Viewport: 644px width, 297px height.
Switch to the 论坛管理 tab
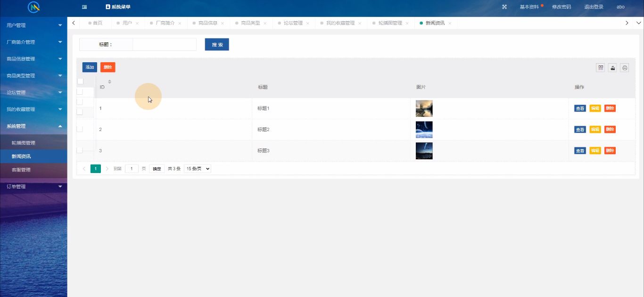pos(293,23)
